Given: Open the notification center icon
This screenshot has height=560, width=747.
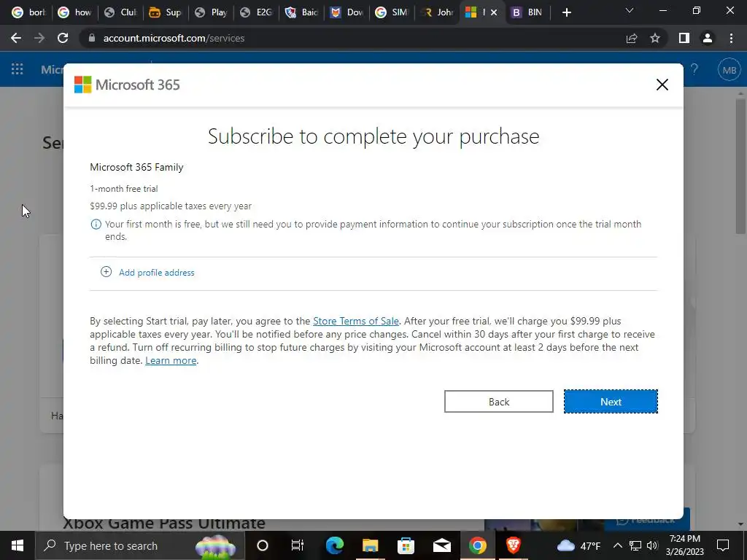Looking at the screenshot, I should tap(723, 545).
